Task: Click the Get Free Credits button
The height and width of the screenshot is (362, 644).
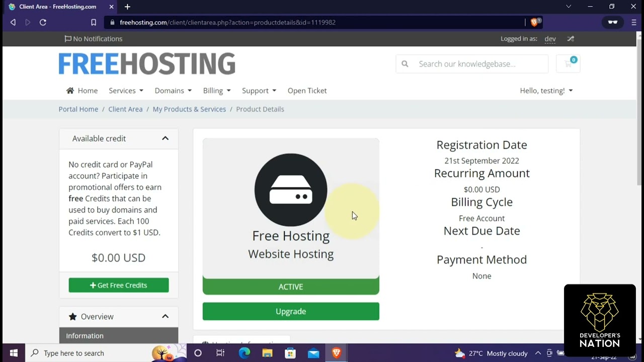Action: point(119,285)
